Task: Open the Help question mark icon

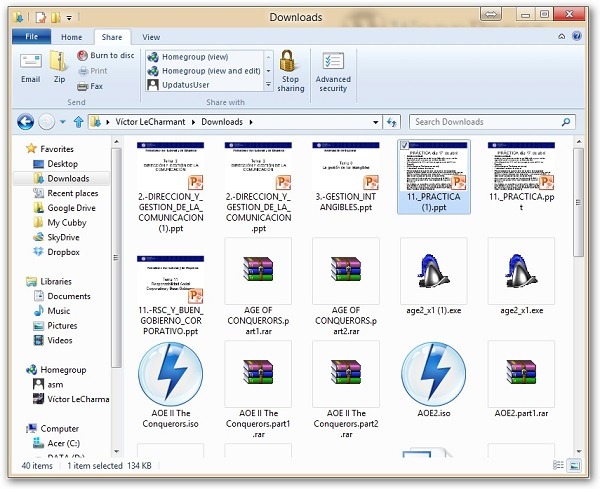Action: coord(577,36)
